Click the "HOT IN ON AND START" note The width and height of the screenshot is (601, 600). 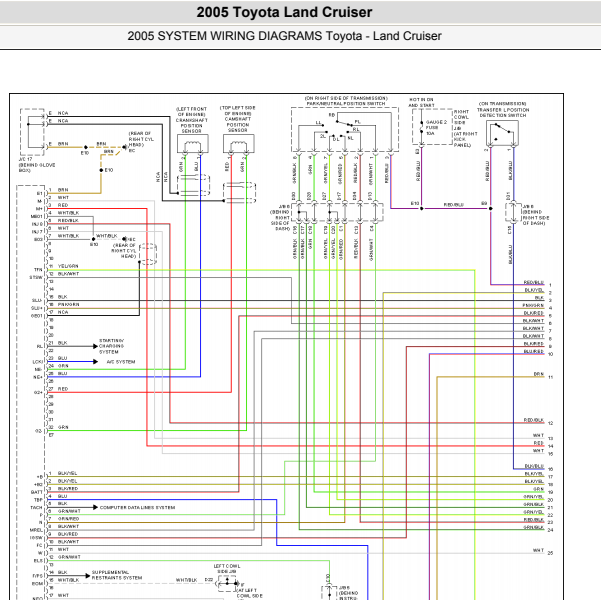421,102
